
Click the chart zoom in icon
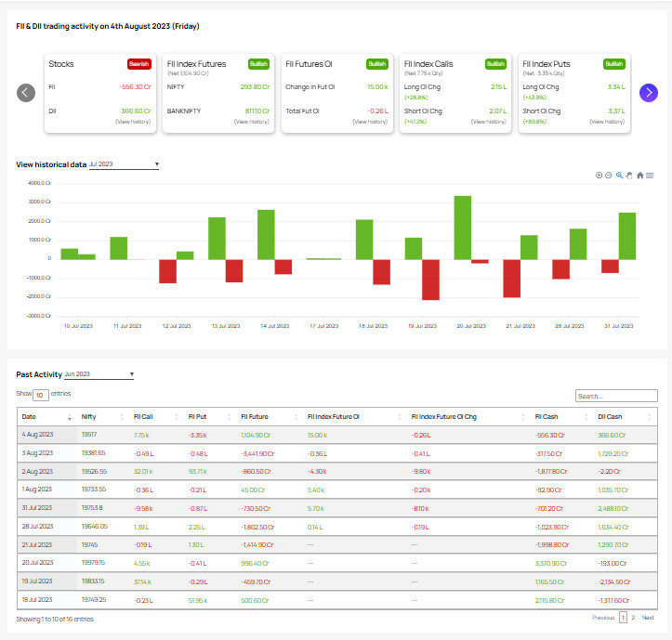point(600,175)
